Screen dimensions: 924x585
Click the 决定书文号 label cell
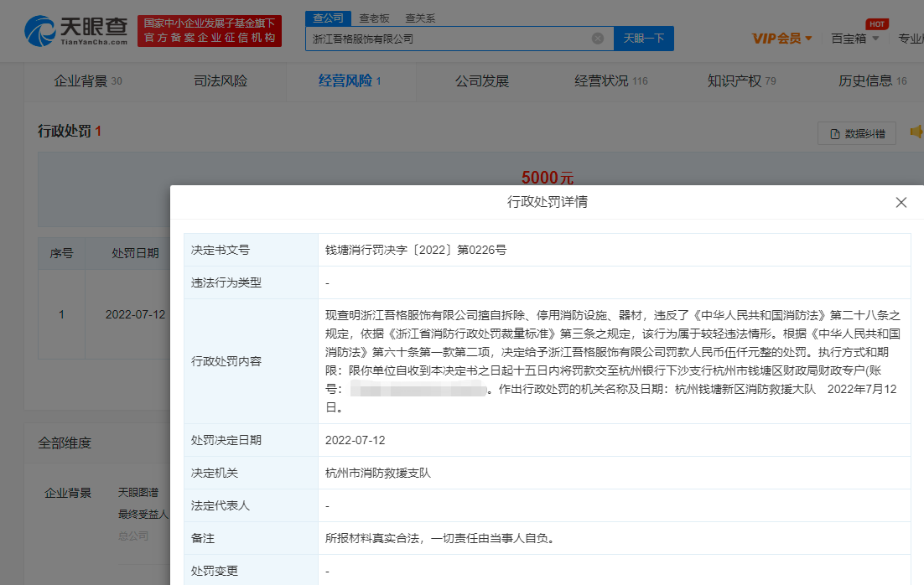[251, 250]
